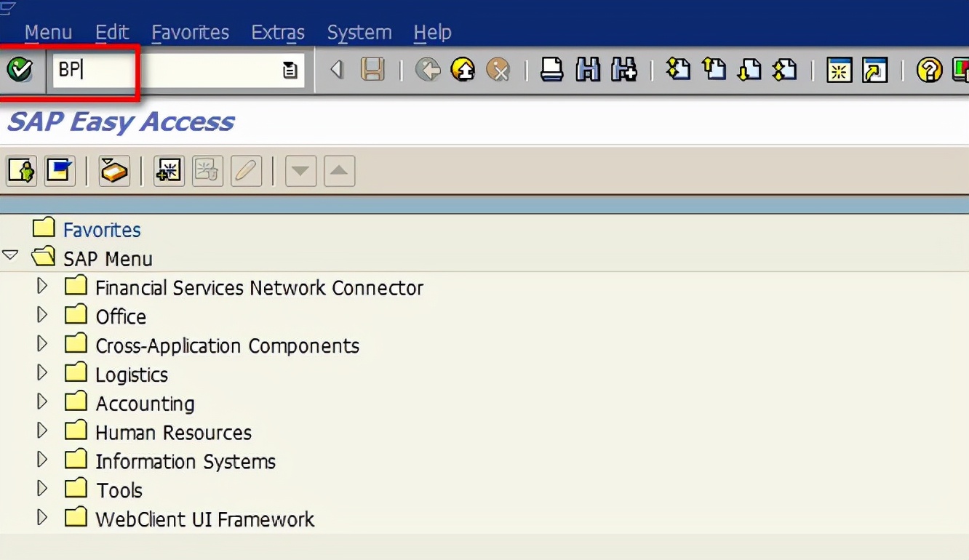The image size is (969, 560).
Task: Click the Save diskette icon
Action: (x=373, y=70)
